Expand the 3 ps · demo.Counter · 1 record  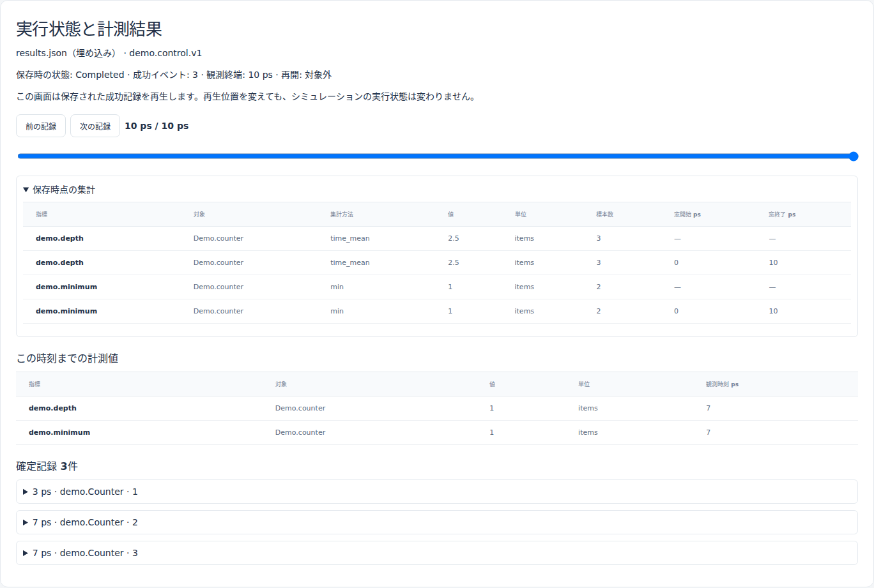pos(437,492)
